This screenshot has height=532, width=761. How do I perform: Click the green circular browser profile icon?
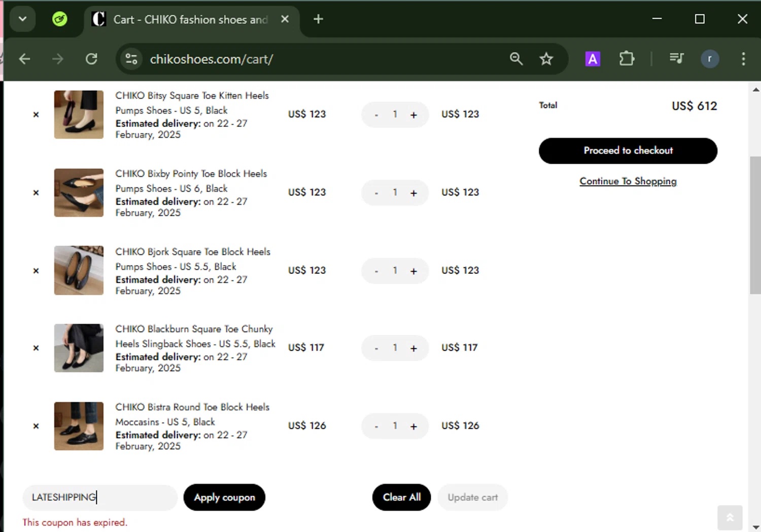(60, 19)
